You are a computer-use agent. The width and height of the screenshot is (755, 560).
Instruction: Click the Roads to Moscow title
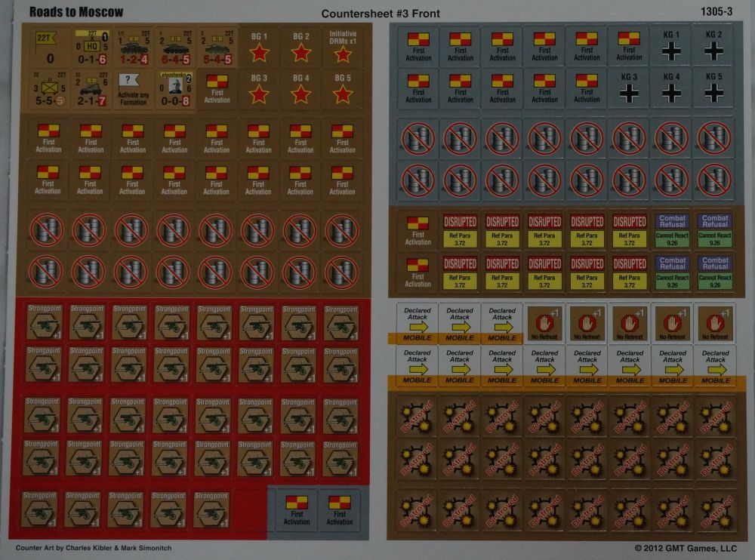(x=76, y=12)
